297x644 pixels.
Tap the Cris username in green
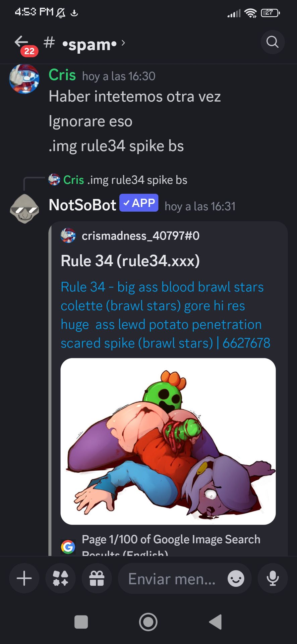(62, 75)
